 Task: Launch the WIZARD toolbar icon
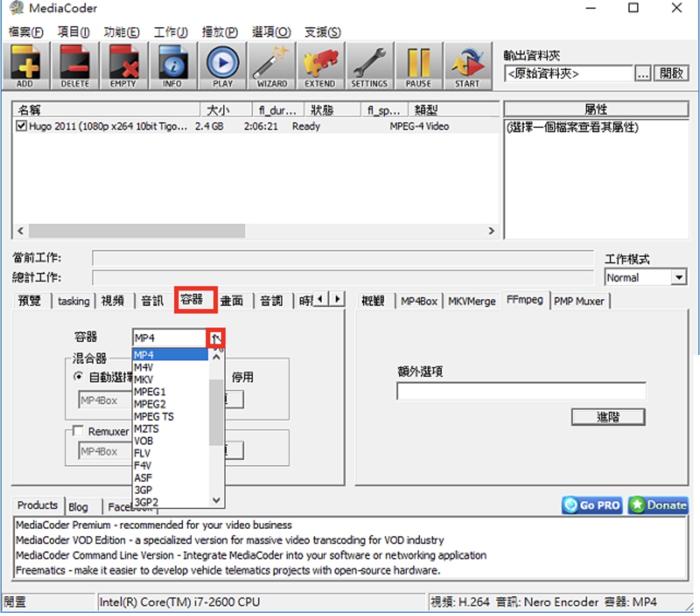click(271, 66)
